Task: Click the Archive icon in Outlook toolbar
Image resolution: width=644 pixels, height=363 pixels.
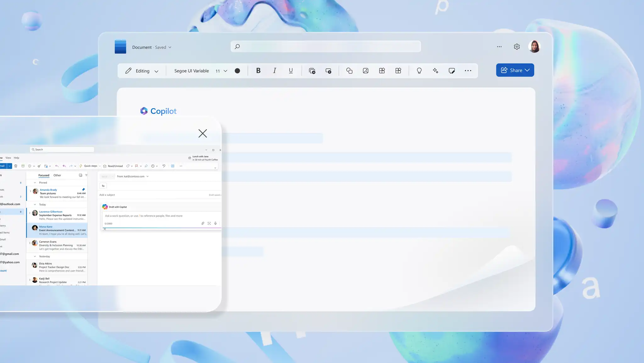Action: click(x=23, y=166)
